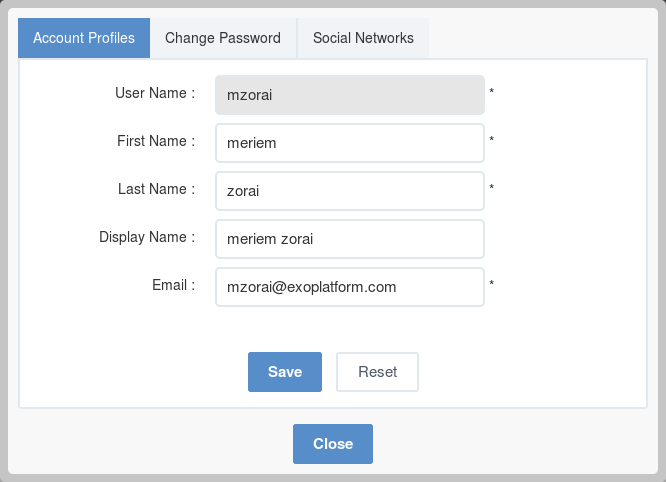666x482 pixels.
Task: Switch to the Account Profiles tab
Action: 84,38
